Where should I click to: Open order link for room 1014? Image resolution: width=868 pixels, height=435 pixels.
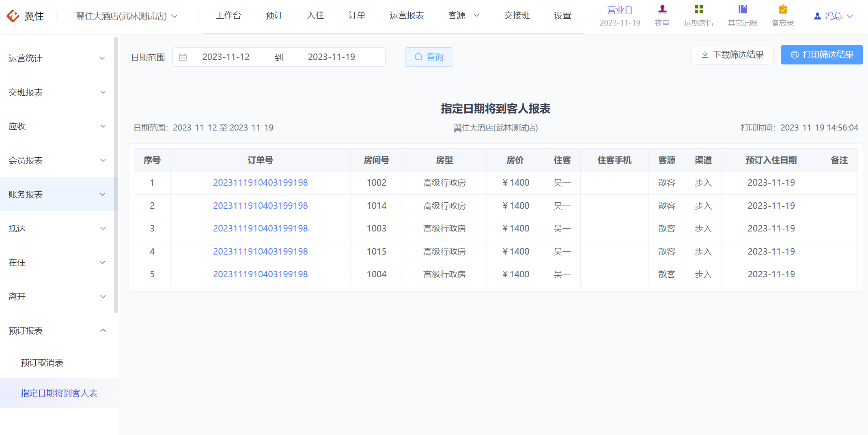pyautogui.click(x=261, y=206)
